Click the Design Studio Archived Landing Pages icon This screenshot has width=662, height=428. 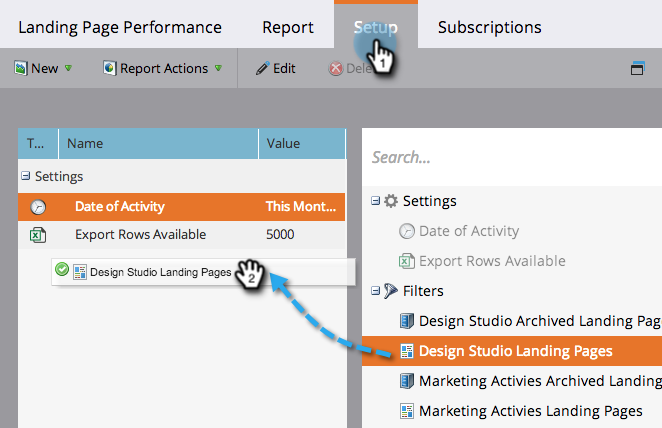tap(406, 321)
